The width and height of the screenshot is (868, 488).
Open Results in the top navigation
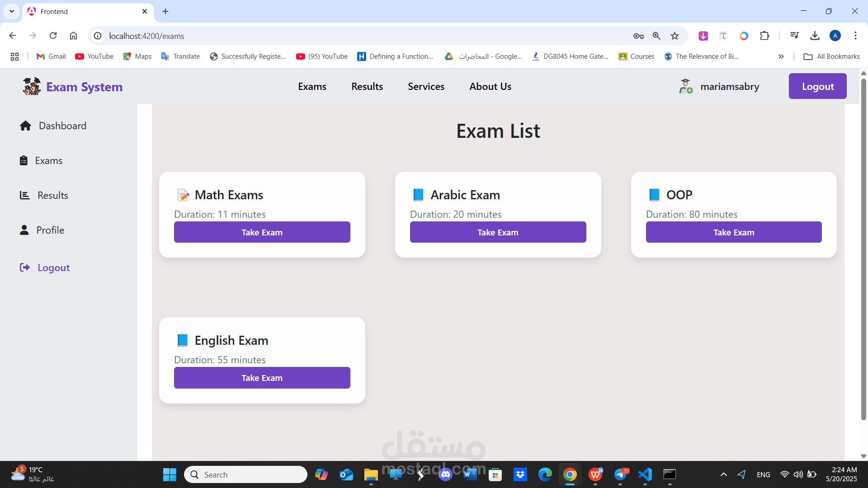click(x=367, y=86)
